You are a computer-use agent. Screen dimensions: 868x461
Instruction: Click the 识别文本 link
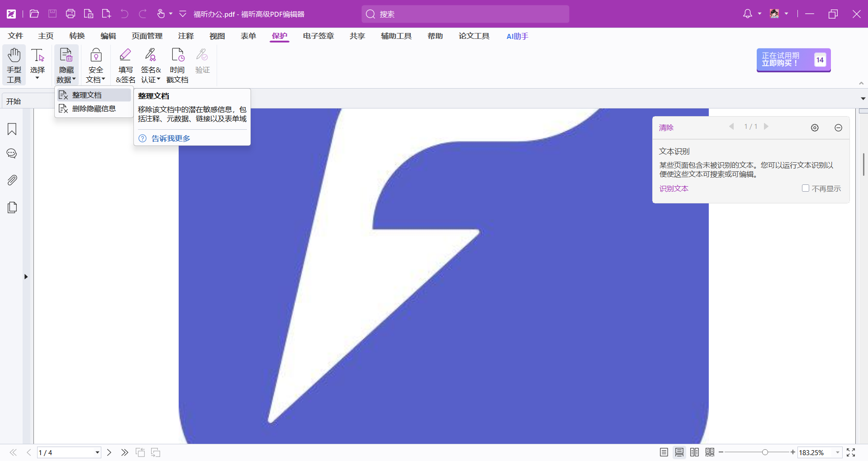(674, 188)
